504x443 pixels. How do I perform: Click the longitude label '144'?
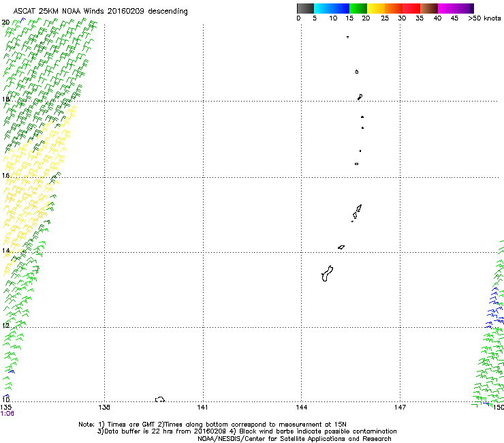[x=302, y=408]
